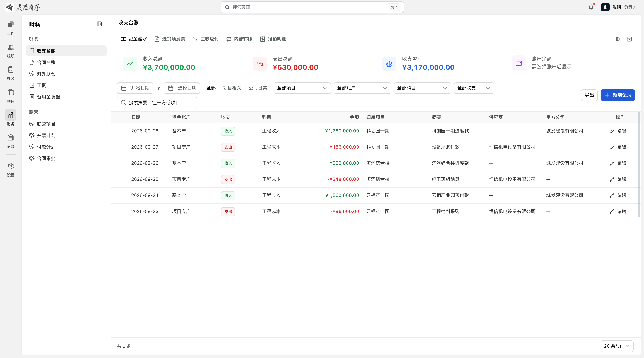Screen dimensions: 644x358
Task: Click the 收入总额 trend icon
Action: 130,64
